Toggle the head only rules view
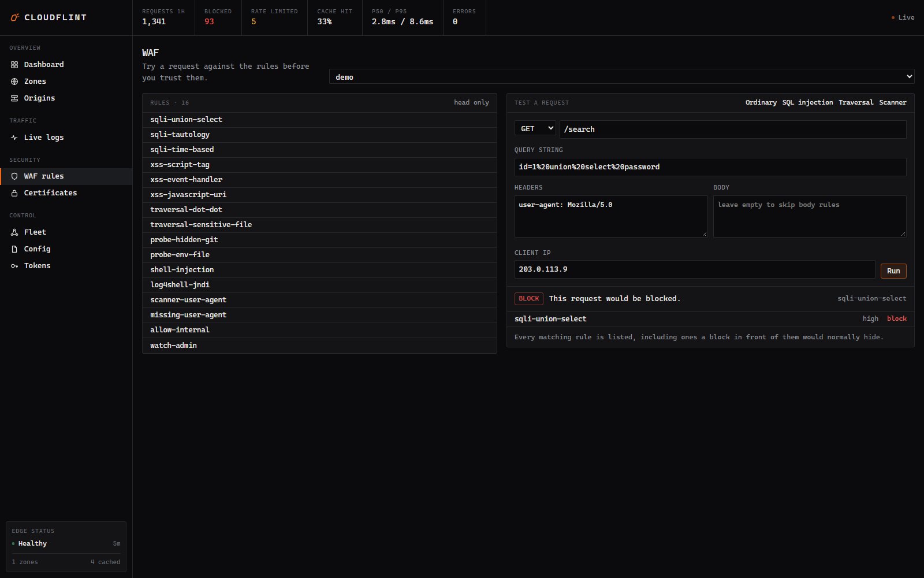This screenshot has height=578, width=924. (x=471, y=102)
